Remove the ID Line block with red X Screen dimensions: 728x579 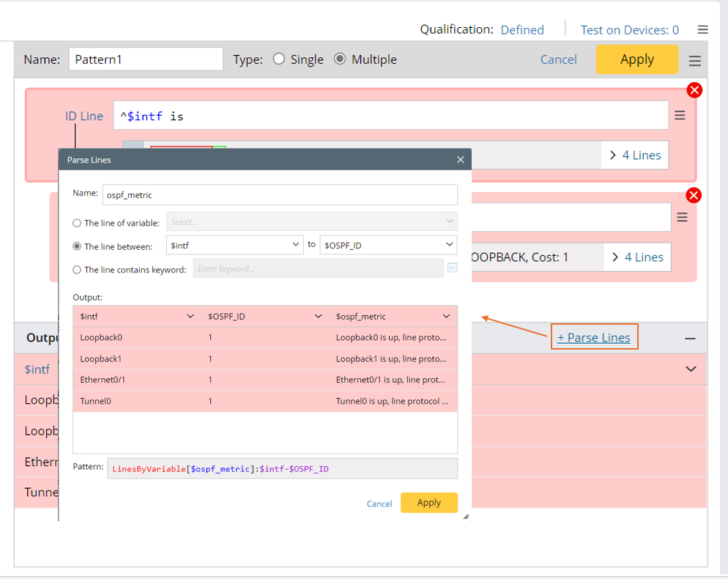click(x=694, y=90)
